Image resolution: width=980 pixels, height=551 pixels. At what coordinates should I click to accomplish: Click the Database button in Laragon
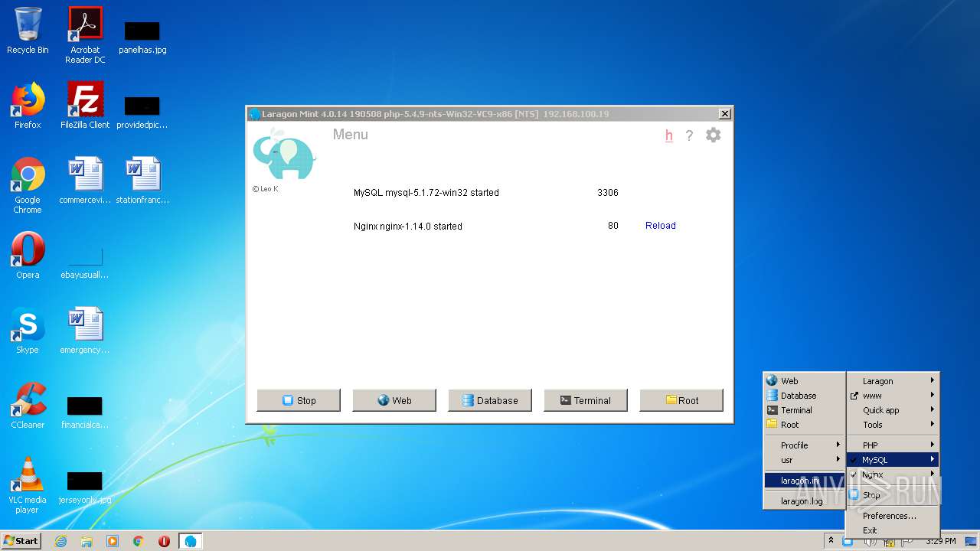490,400
